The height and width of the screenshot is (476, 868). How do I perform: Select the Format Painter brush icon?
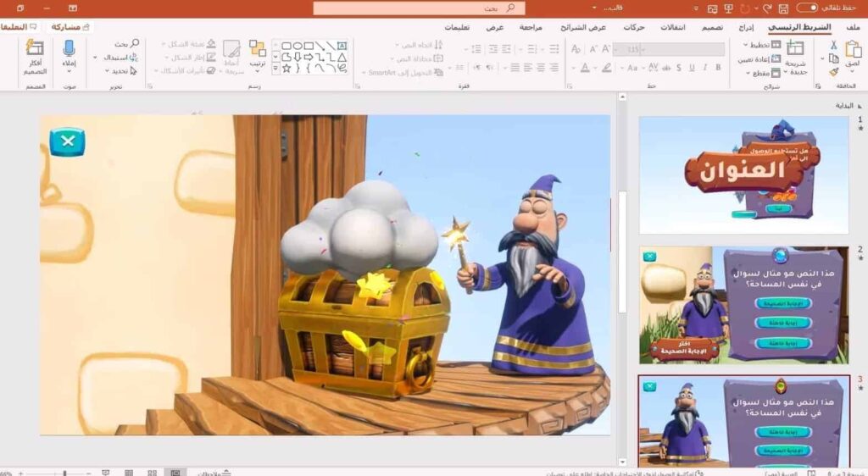coord(834,72)
